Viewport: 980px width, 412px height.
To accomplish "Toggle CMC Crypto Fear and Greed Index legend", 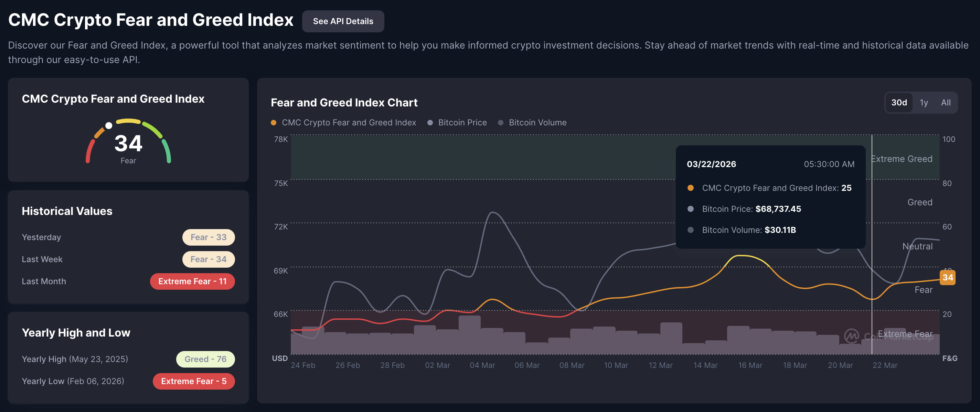I will [343, 123].
